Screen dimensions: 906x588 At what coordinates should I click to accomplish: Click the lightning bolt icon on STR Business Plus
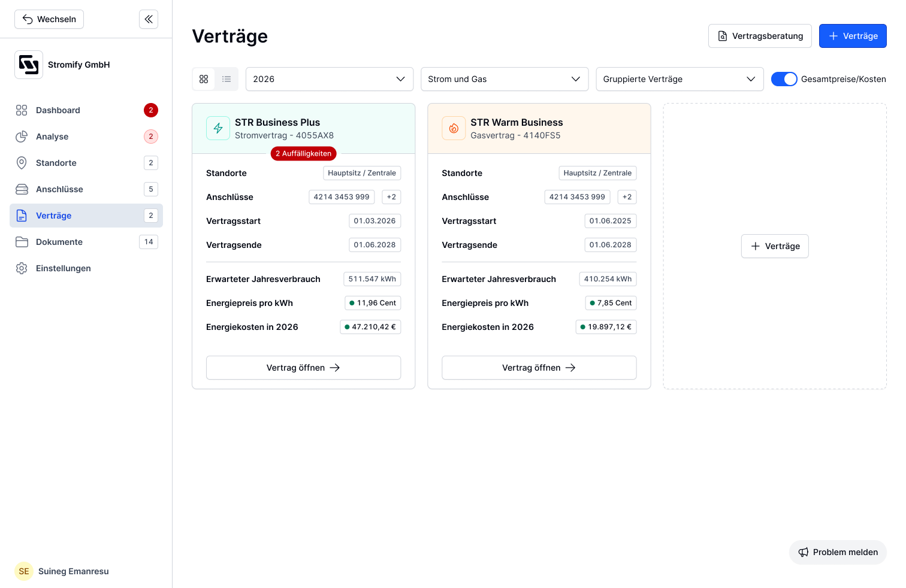click(x=218, y=128)
